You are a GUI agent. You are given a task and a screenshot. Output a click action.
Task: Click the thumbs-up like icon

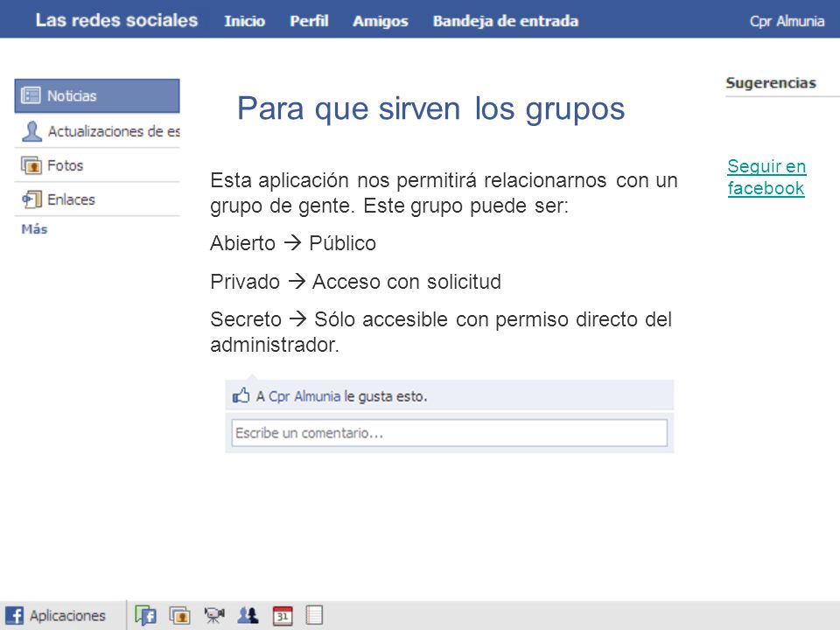tap(241, 395)
